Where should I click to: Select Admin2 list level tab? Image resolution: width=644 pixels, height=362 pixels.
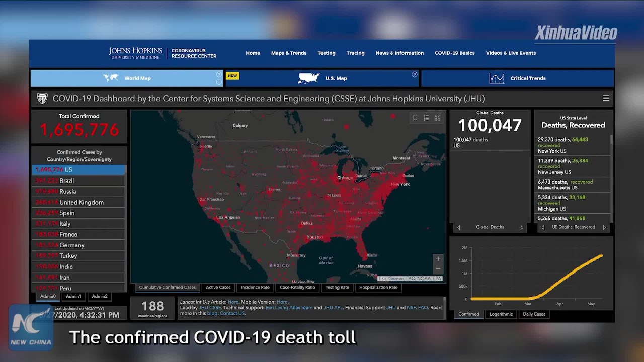click(100, 296)
